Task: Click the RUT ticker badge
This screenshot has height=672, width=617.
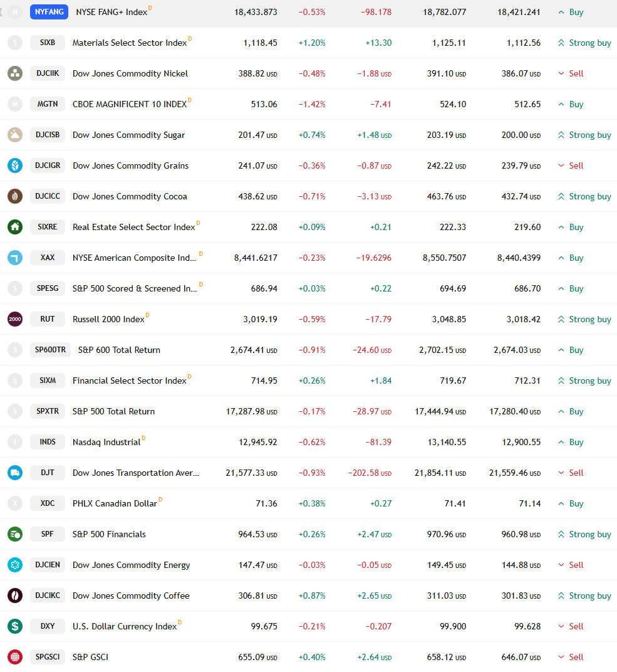Action: click(x=48, y=319)
